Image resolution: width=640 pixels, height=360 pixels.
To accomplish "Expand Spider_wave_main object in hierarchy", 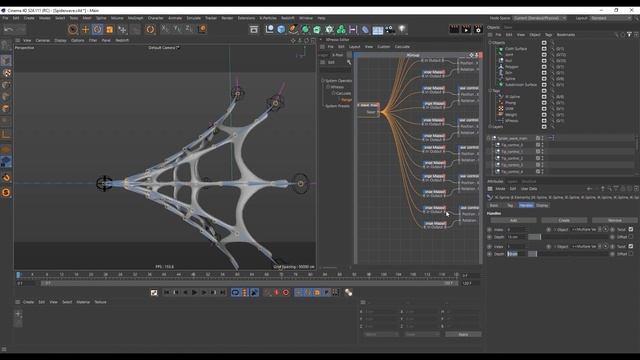I will (x=489, y=138).
